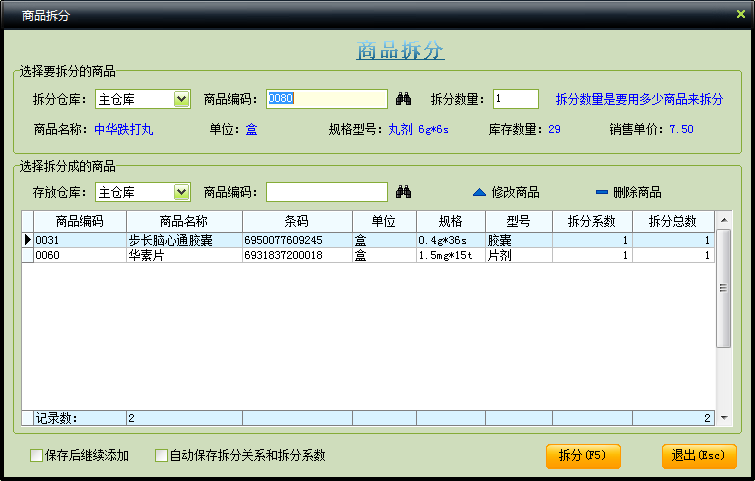This screenshot has height=481, width=755.
Task: Click the 胶囊 type cell
Action: (519, 240)
